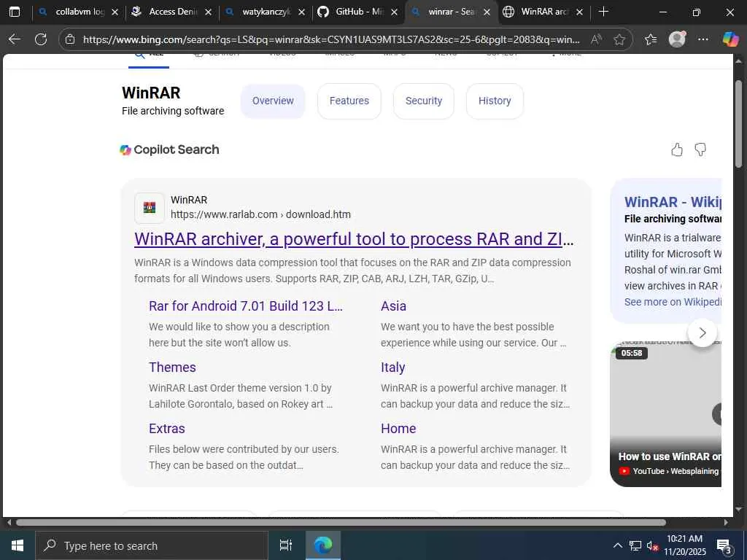The image size is (747, 560).
Task: Click the horizontal page scrollbar thumb
Action: [341, 522]
